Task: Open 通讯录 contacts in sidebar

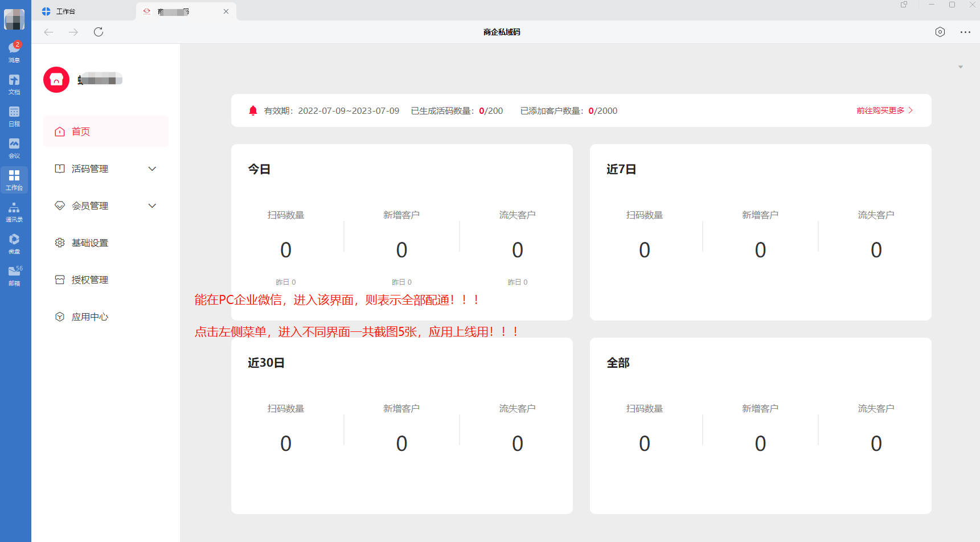Action: pos(14,211)
